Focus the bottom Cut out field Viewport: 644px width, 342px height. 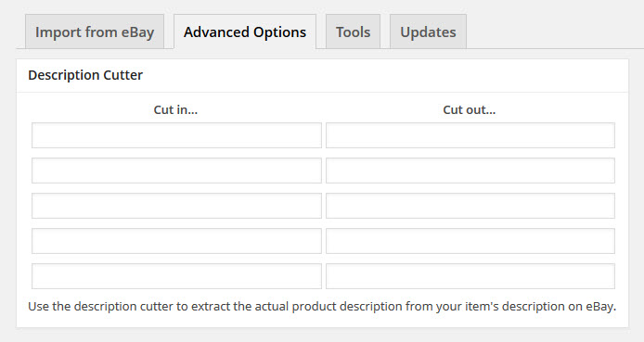(x=470, y=276)
